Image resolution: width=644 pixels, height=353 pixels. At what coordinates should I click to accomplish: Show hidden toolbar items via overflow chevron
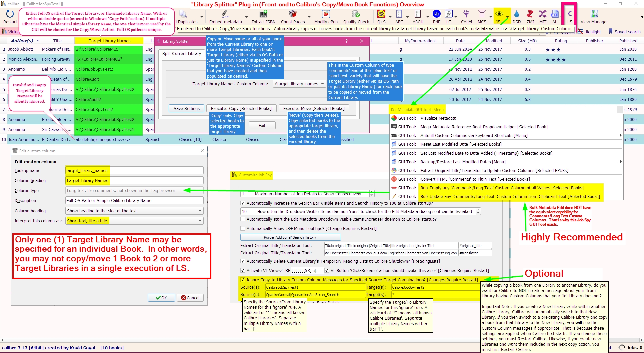[x=641, y=17]
